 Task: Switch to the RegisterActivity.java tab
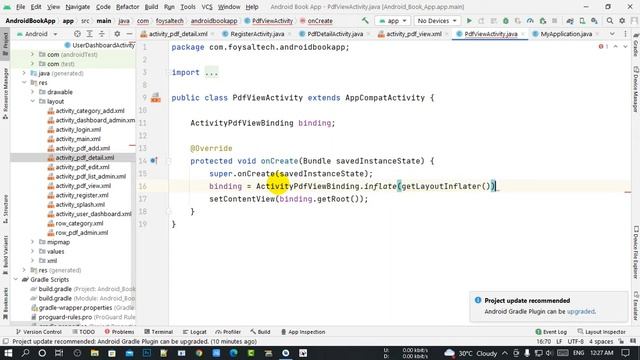click(x=257, y=34)
